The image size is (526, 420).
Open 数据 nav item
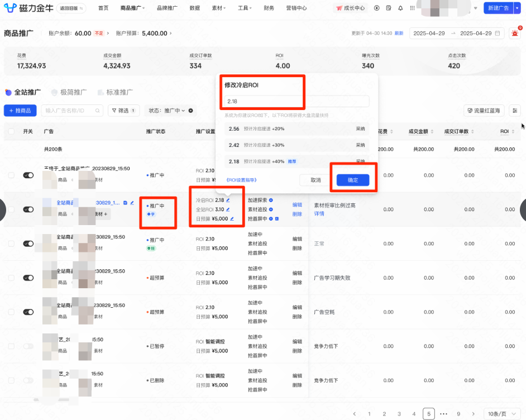click(x=194, y=8)
